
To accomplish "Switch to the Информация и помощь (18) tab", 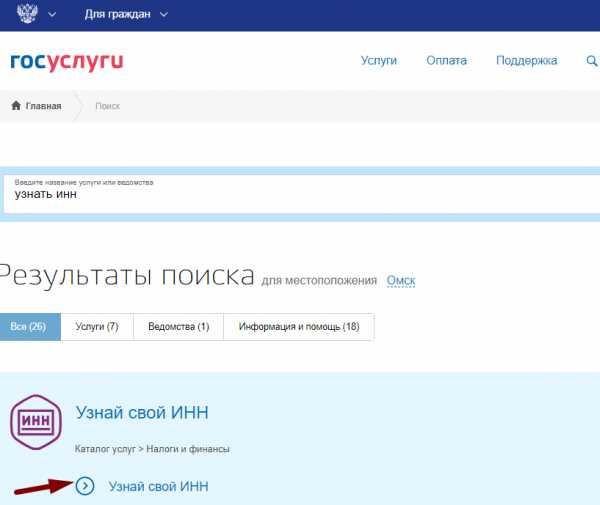I will coord(299,327).
